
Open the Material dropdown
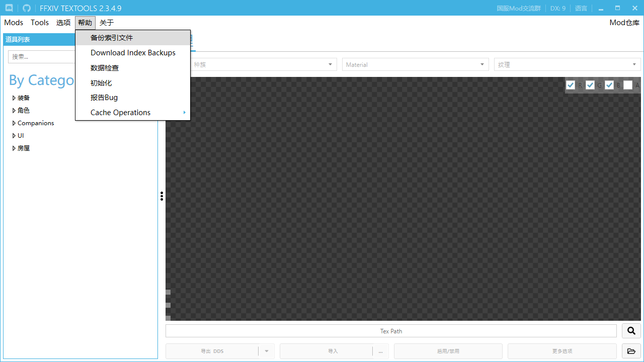[x=416, y=64]
